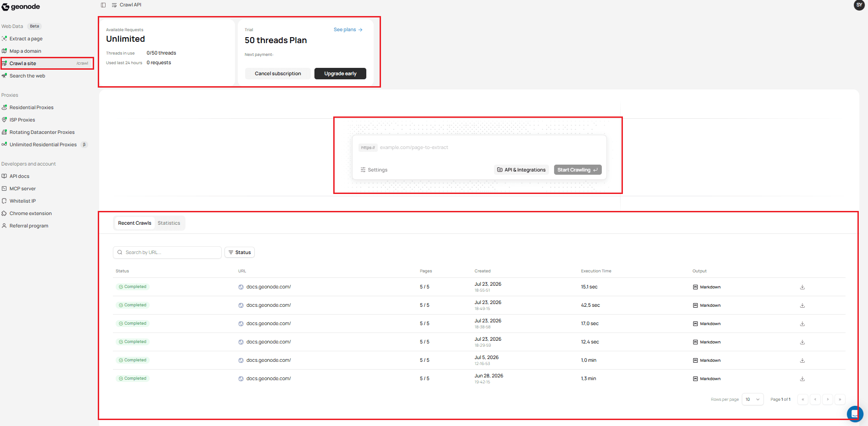Click the Search by URL field
This screenshot has width=868, height=426.
point(167,252)
